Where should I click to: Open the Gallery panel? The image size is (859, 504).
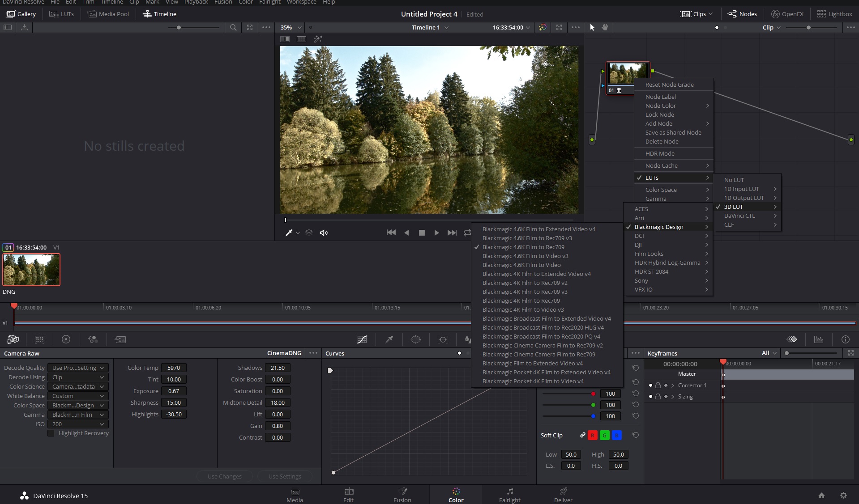21,14
